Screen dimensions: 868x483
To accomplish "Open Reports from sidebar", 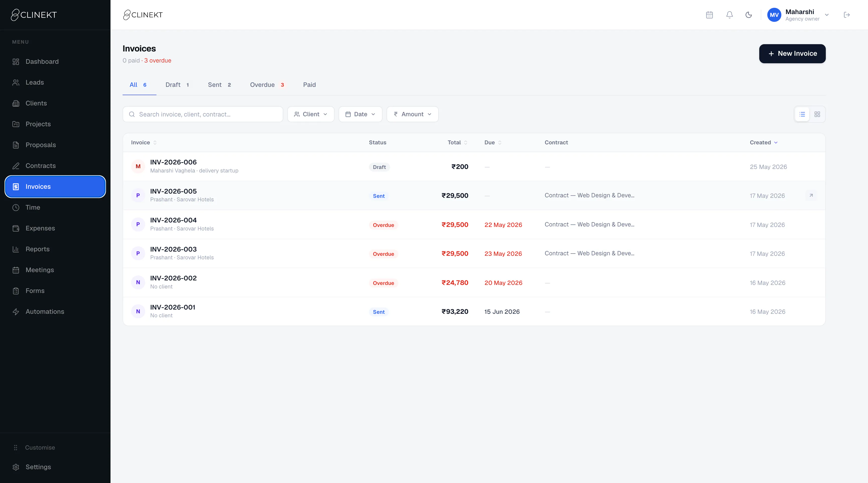I will click(x=55, y=249).
